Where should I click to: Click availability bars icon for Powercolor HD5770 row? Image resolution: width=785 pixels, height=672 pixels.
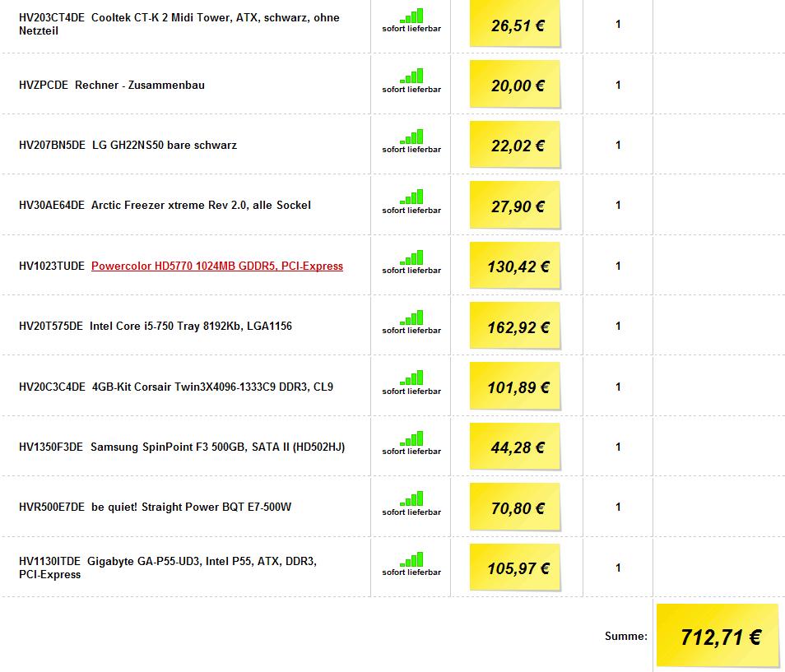pos(411,257)
